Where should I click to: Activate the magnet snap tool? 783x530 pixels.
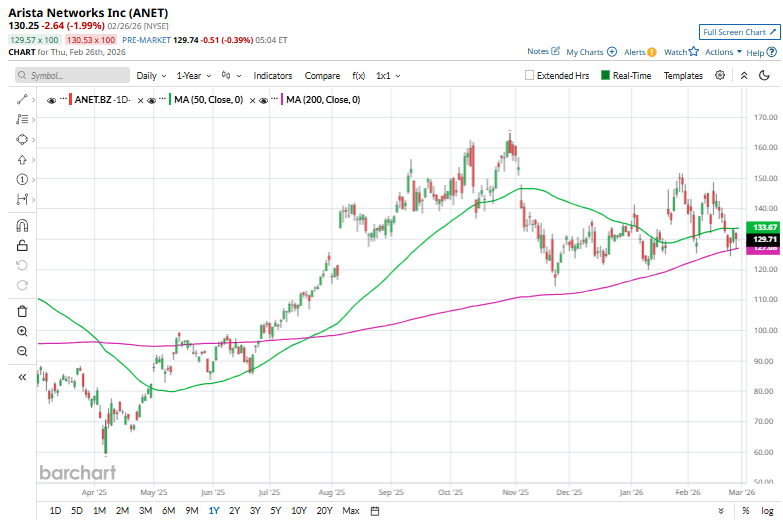(21, 225)
